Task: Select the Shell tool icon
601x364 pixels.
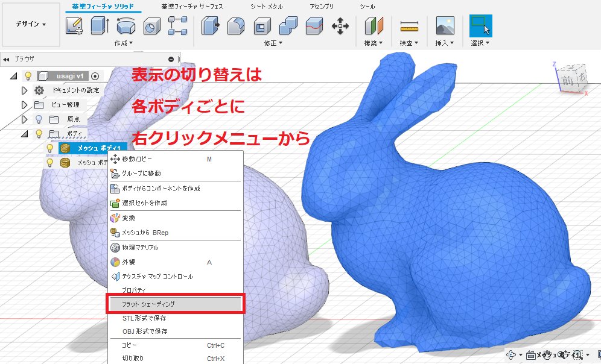Action: pos(262,26)
